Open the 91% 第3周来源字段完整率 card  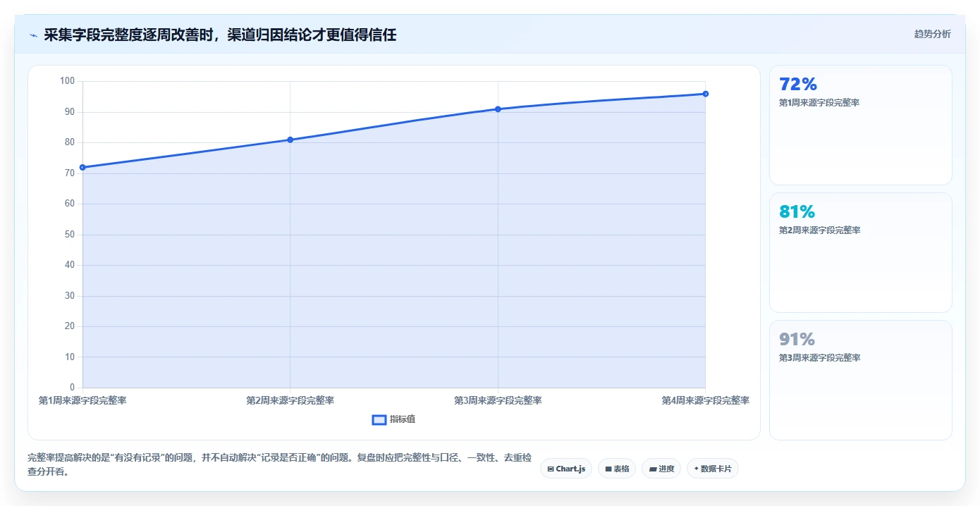pos(860,380)
